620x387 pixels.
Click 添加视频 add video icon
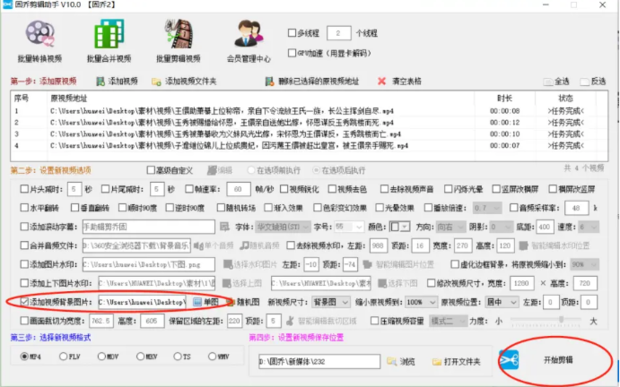pyautogui.click(x=100, y=81)
